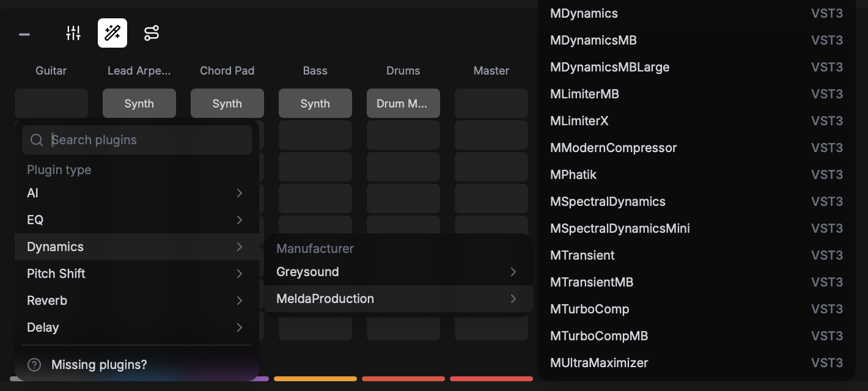Click first empty effect slot under Bass Synth
Screen dimensions: 868x391
click(315, 135)
